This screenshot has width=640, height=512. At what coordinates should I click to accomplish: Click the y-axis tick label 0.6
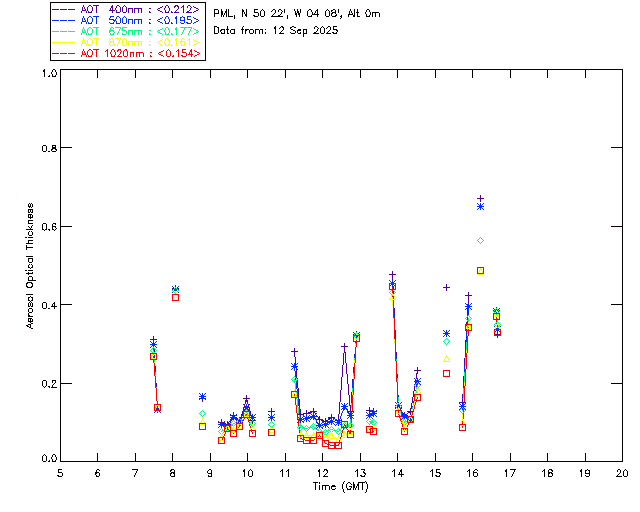coord(49,226)
